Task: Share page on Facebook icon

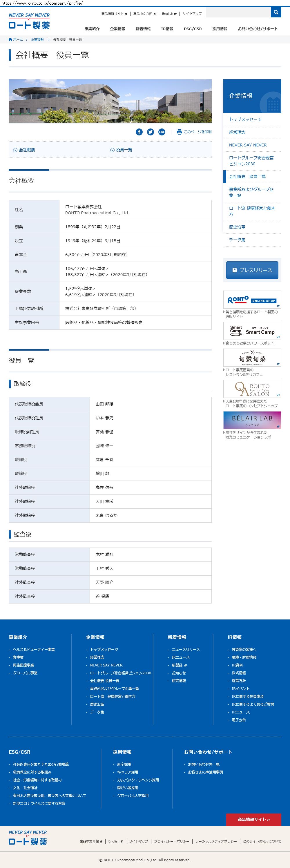Action: click(x=139, y=132)
